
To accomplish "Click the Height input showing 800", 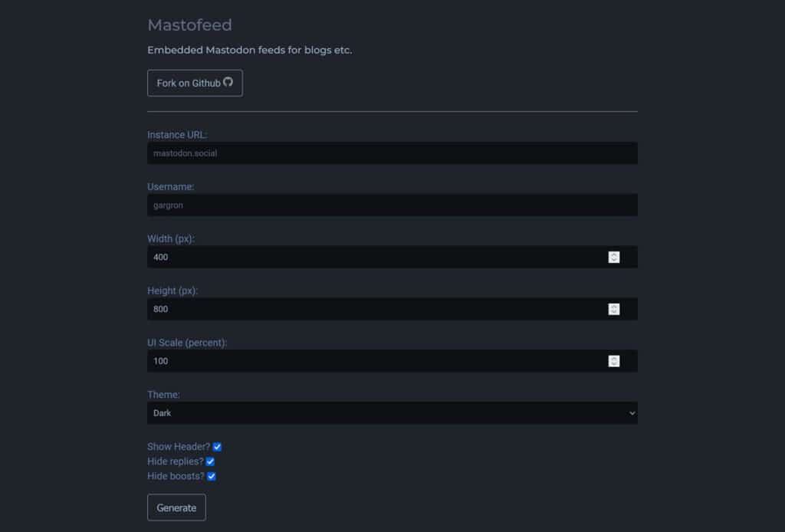I will (345, 309).
